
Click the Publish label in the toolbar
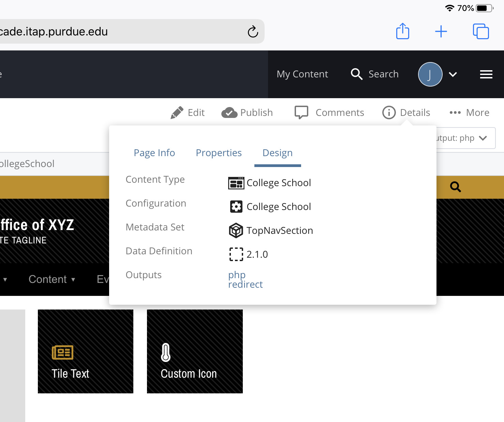click(x=256, y=112)
